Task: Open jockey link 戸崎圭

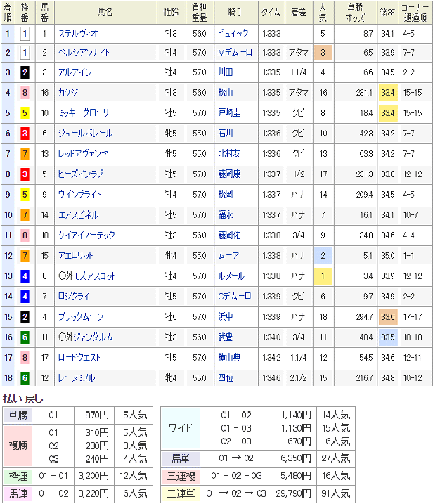Action: pos(229,113)
